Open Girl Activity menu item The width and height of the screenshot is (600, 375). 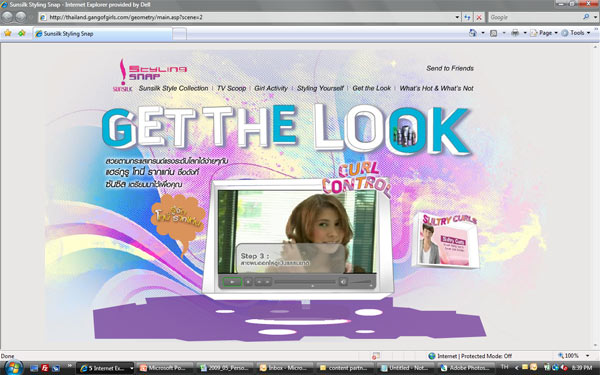pos(271,88)
